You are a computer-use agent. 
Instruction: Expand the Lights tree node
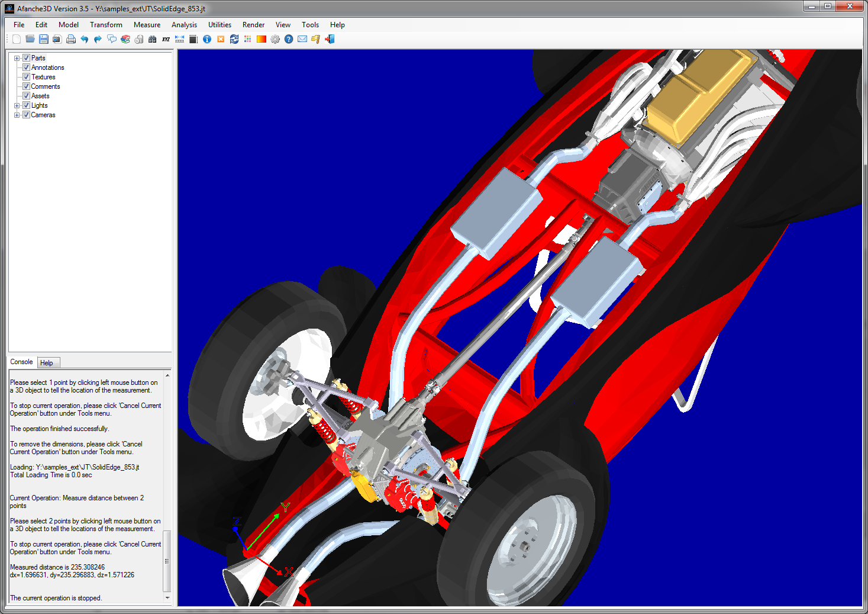point(17,105)
